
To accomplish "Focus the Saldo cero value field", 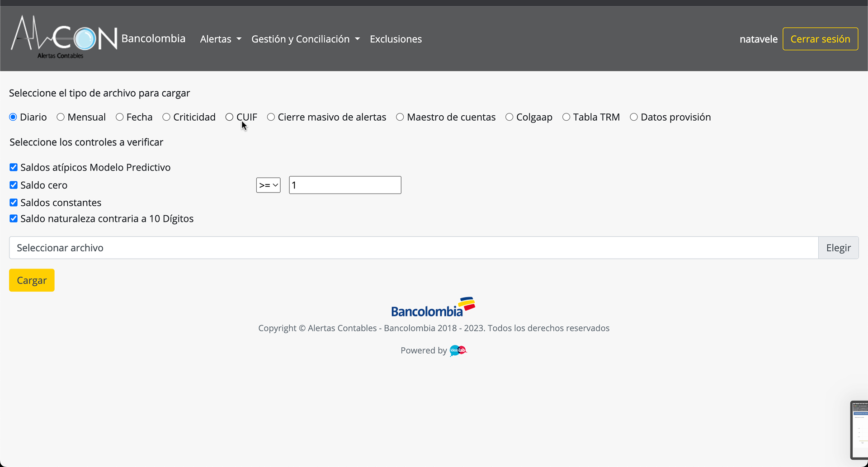I will pos(345,185).
